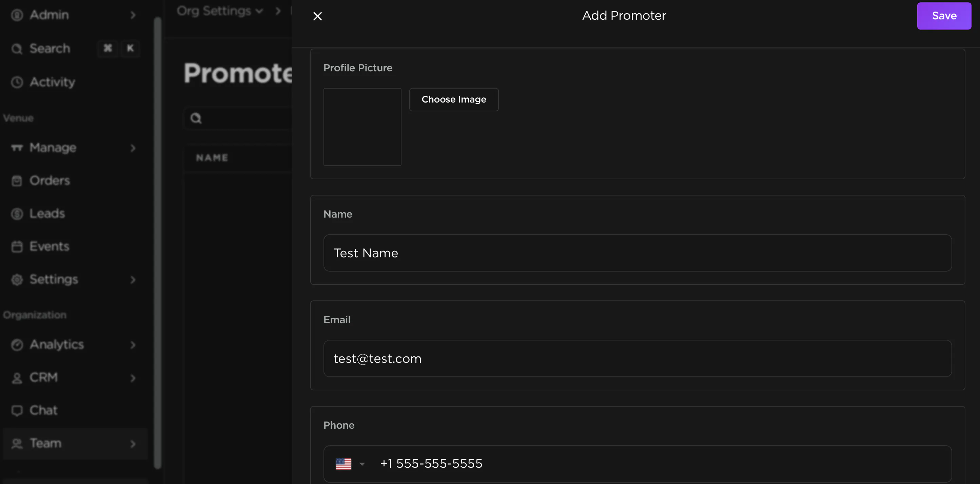
Task: Open the Admin menu item
Action: click(x=50, y=15)
